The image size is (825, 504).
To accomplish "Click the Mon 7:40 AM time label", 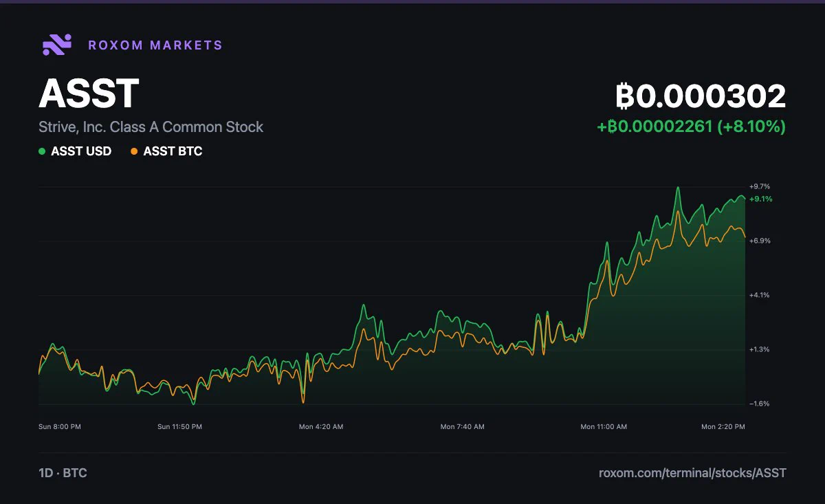I will (x=462, y=427).
